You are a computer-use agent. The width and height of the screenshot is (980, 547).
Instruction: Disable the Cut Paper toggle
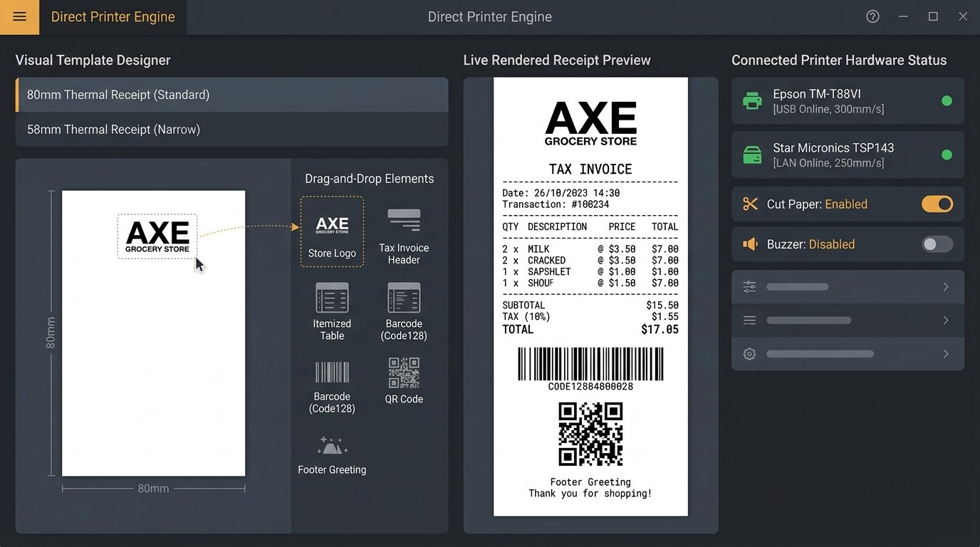(x=937, y=204)
